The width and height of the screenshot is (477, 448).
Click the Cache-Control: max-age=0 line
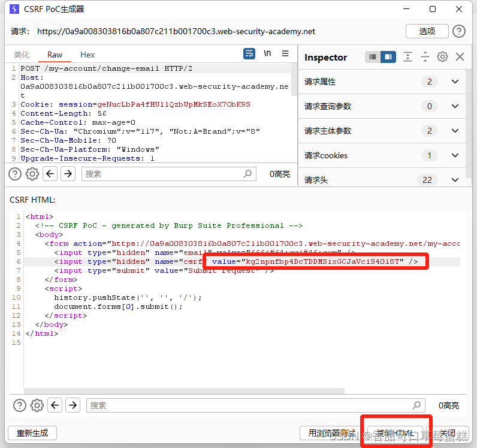click(x=78, y=122)
